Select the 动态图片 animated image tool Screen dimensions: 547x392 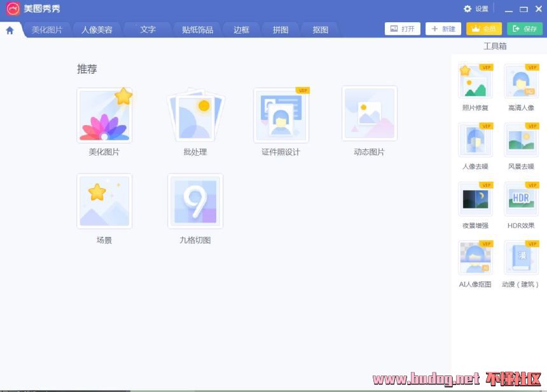pos(369,114)
